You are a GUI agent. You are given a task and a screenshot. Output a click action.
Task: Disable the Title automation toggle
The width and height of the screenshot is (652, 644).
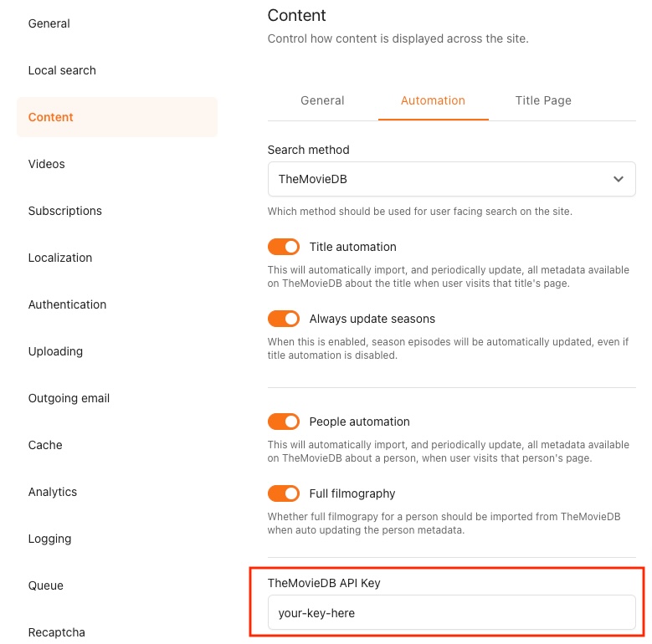[x=284, y=247]
